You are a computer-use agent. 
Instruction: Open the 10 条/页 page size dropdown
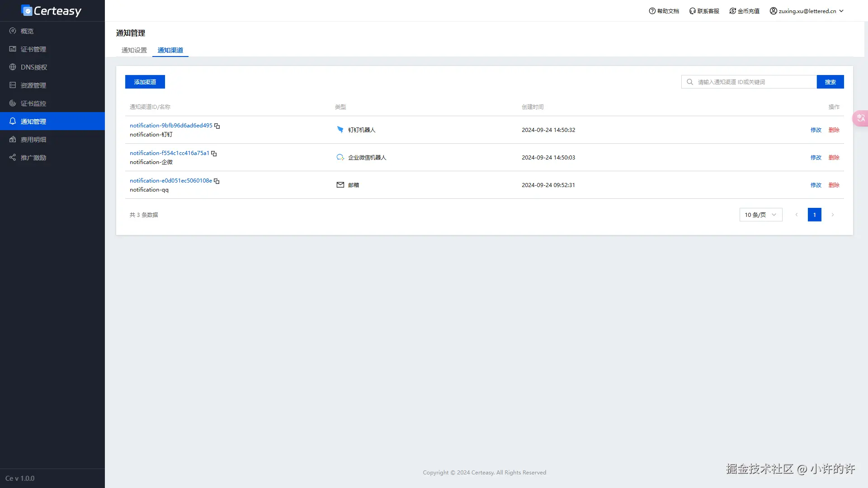coord(760,215)
